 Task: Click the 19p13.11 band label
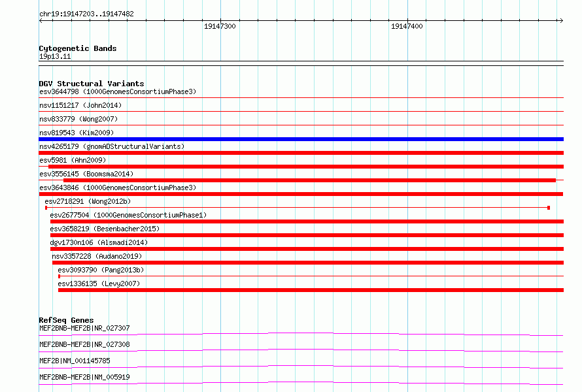(55, 56)
